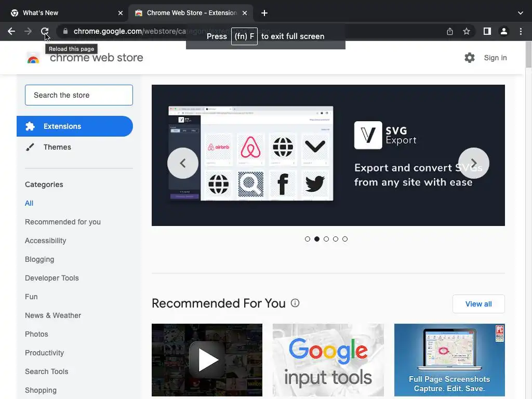Image resolution: width=532 pixels, height=399 pixels.
Task: Open the Developer Tools category
Action: point(52,278)
